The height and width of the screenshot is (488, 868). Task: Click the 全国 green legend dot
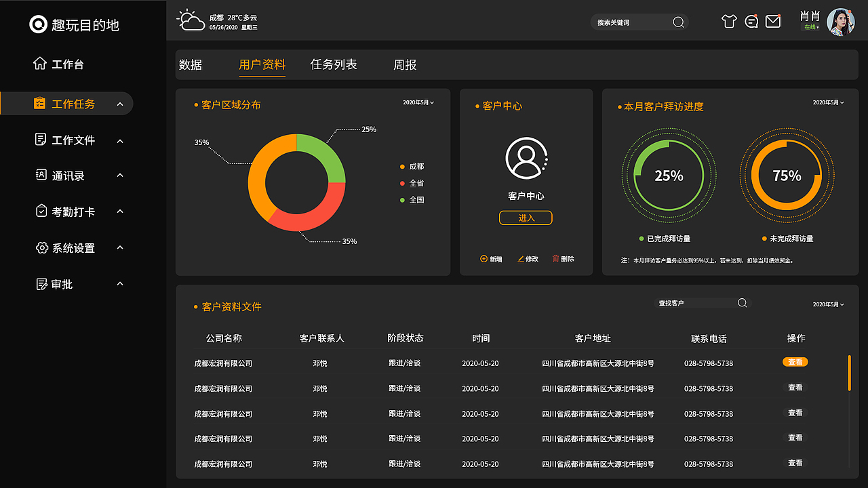pyautogui.click(x=402, y=200)
